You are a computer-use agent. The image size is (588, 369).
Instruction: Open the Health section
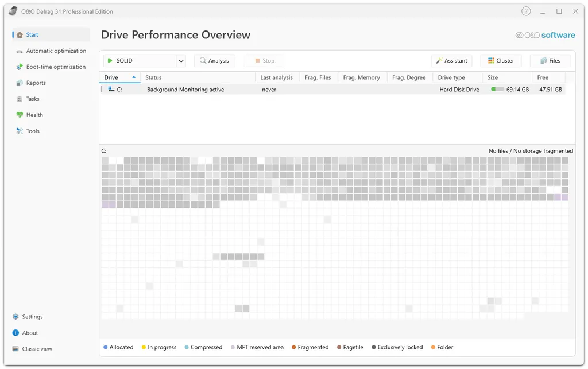pyautogui.click(x=51, y=115)
